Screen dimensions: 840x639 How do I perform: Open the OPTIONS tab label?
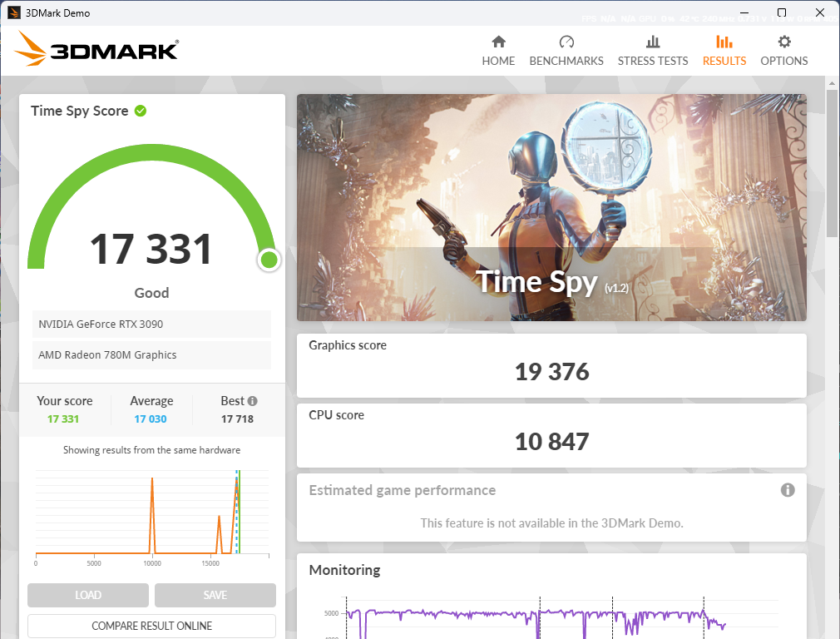784,61
